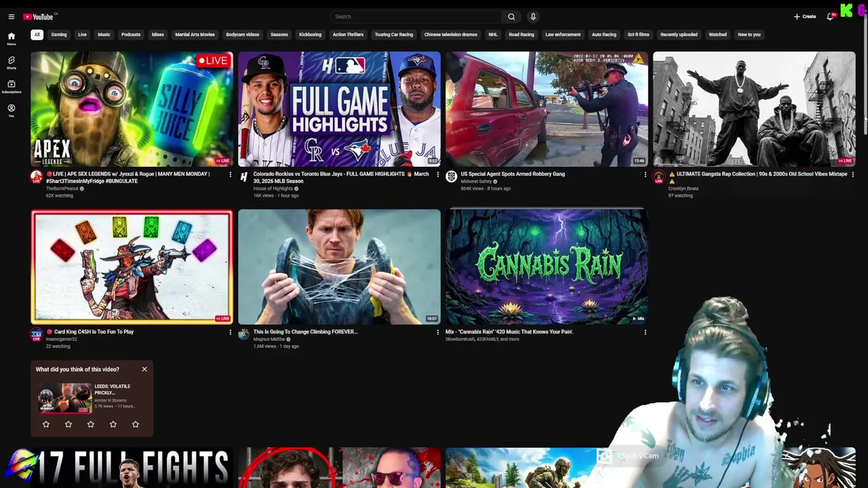Select the All filter chip
The height and width of the screenshot is (488, 868).
click(37, 35)
